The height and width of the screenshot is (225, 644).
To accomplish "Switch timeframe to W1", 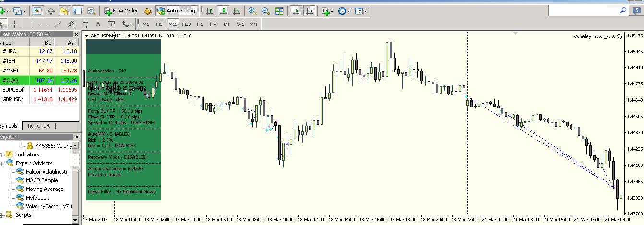I will coord(240,24).
